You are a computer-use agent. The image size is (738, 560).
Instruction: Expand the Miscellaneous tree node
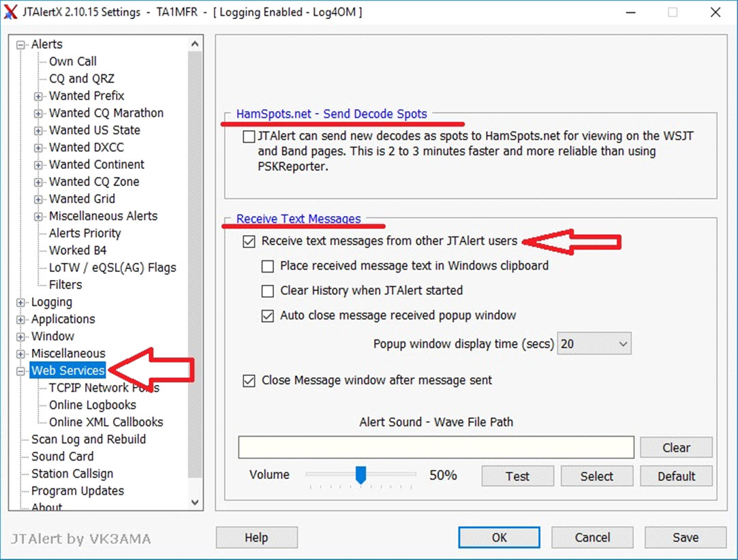pyautogui.click(x=20, y=354)
